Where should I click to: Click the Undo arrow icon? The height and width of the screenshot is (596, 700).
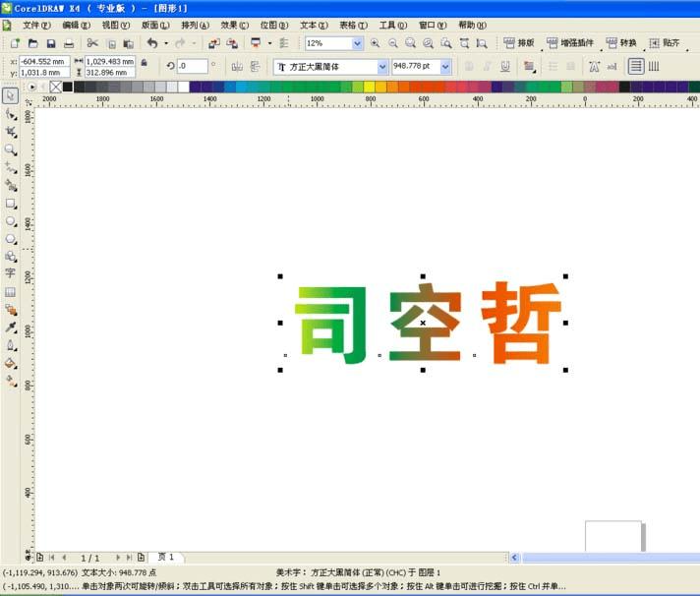pyautogui.click(x=152, y=43)
